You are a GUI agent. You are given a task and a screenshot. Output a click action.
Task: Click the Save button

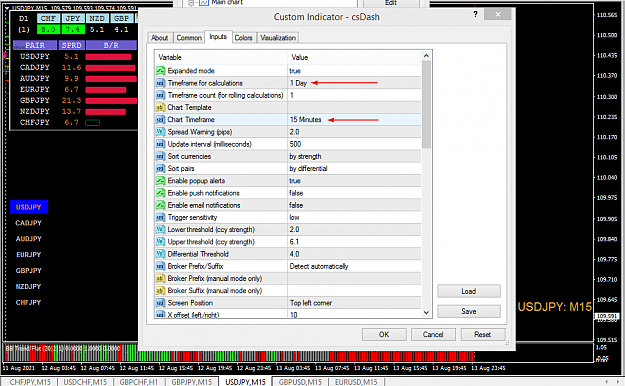tap(469, 311)
